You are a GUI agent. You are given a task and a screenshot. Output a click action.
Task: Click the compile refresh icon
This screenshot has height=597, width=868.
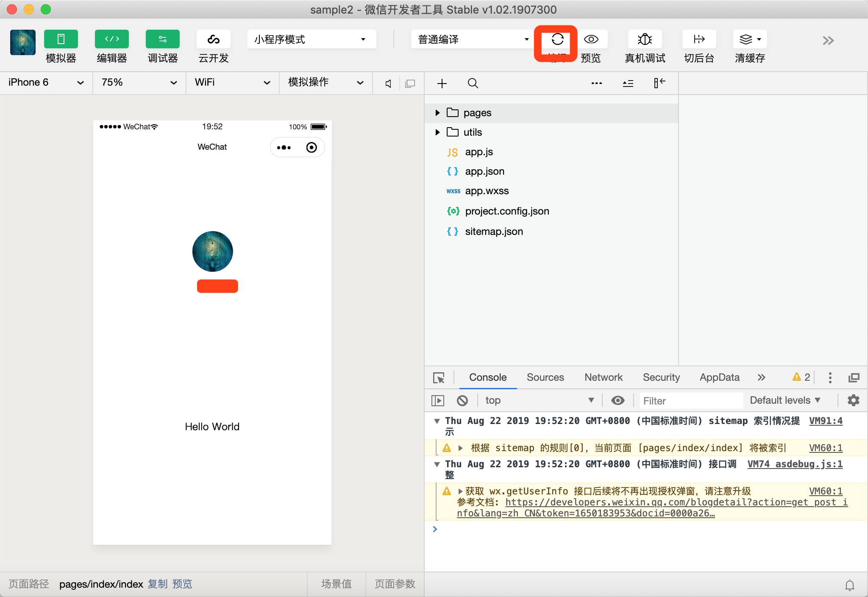557,39
